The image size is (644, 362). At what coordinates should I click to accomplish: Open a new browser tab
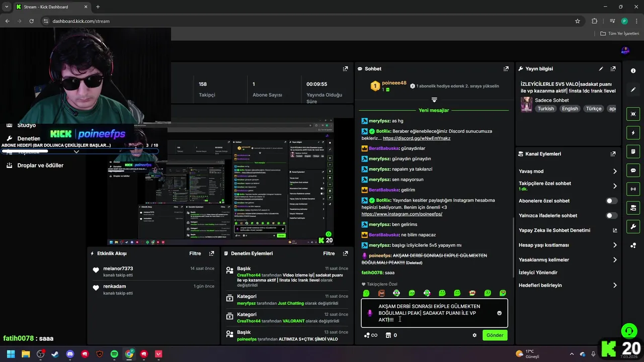(98, 7)
